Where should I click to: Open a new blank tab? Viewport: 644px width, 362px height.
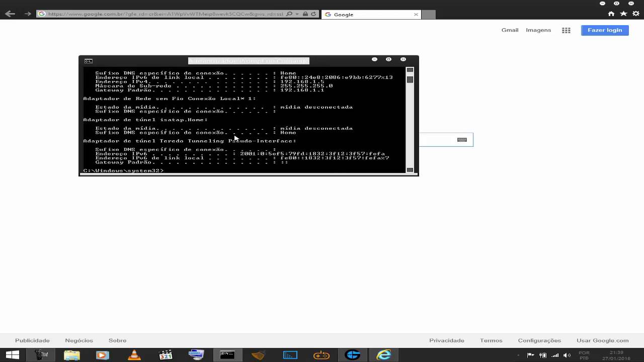428,15
